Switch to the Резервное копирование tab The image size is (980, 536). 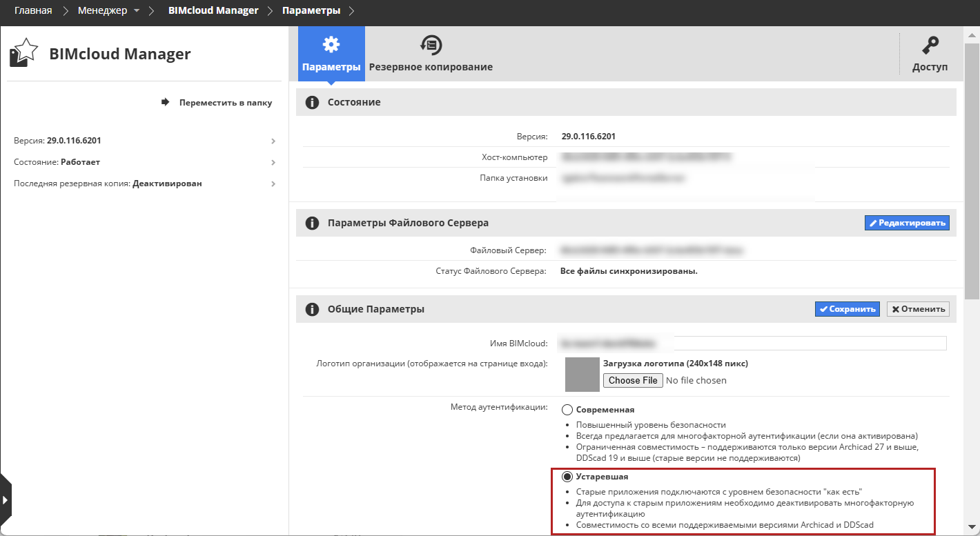tap(431, 54)
